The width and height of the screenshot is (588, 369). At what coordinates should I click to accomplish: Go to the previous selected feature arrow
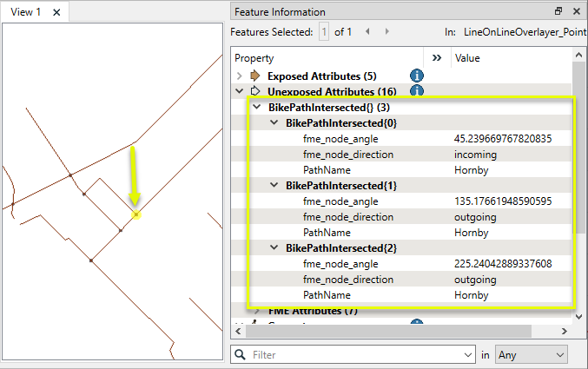pyautogui.click(x=367, y=32)
